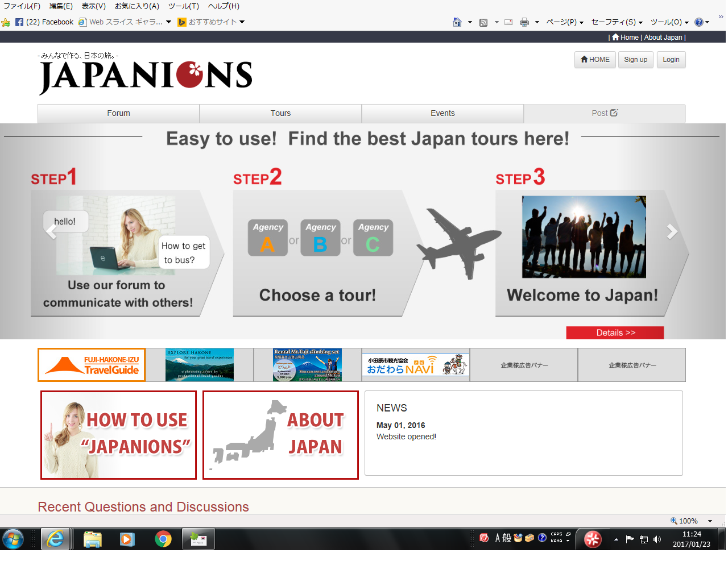Open the Web スライス ギャラリー favorite
The image size is (728, 582).
click(x=121, y=22)
